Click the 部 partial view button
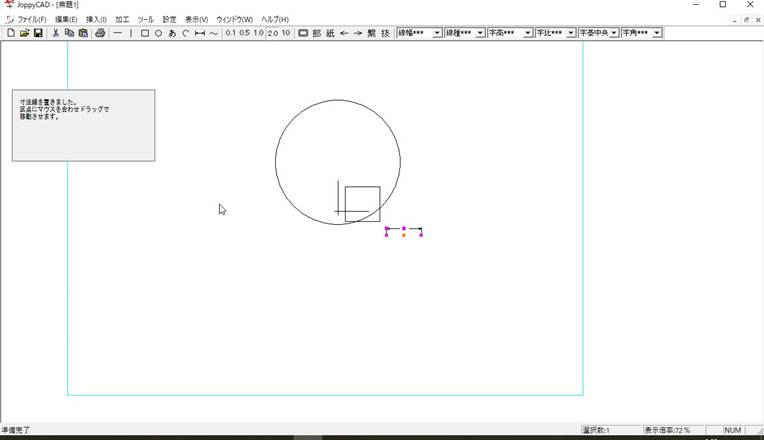This screenshot has width=764, height=440. [x=317, y=33]
